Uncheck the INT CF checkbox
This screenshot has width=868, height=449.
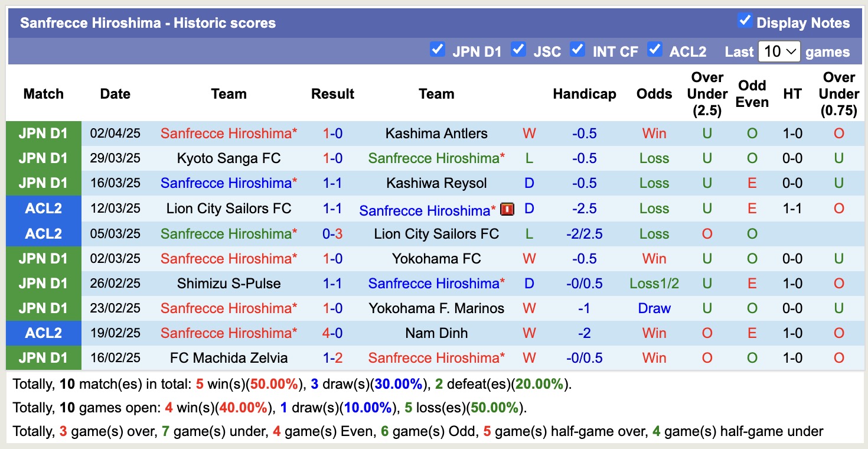577,50
